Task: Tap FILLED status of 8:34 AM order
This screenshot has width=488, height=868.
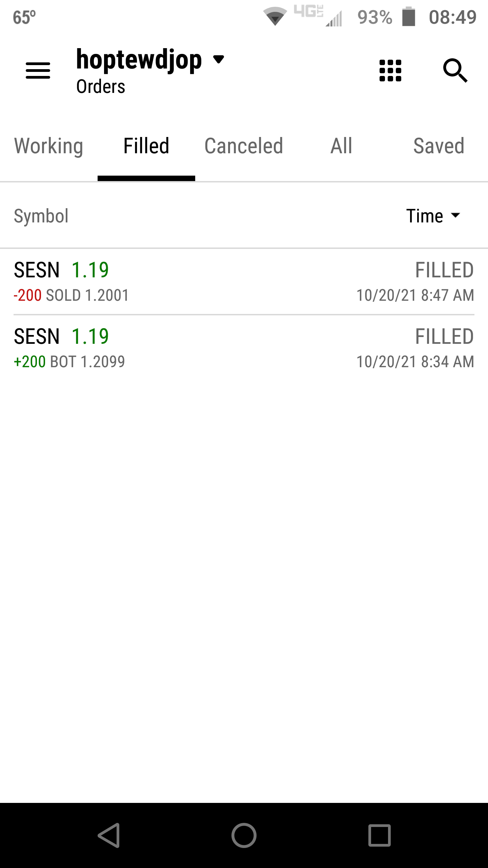Action: (x=444, y=336)
